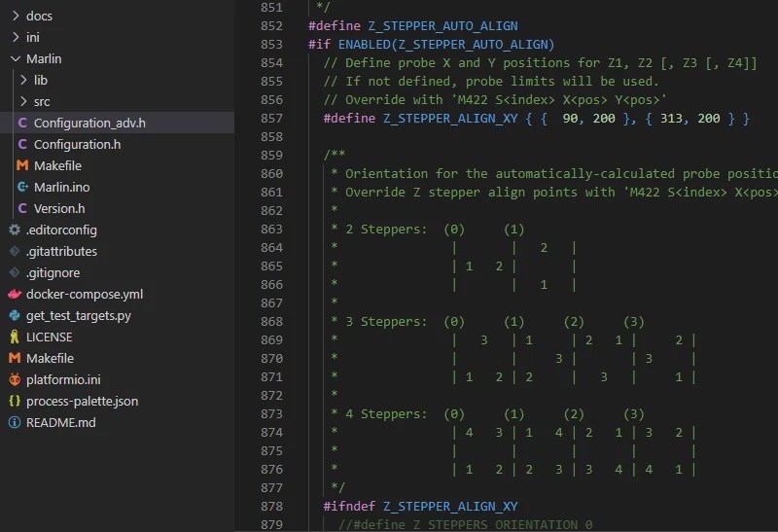
Task: Click the info icon of README.md
Action: (x=15, y=422)
